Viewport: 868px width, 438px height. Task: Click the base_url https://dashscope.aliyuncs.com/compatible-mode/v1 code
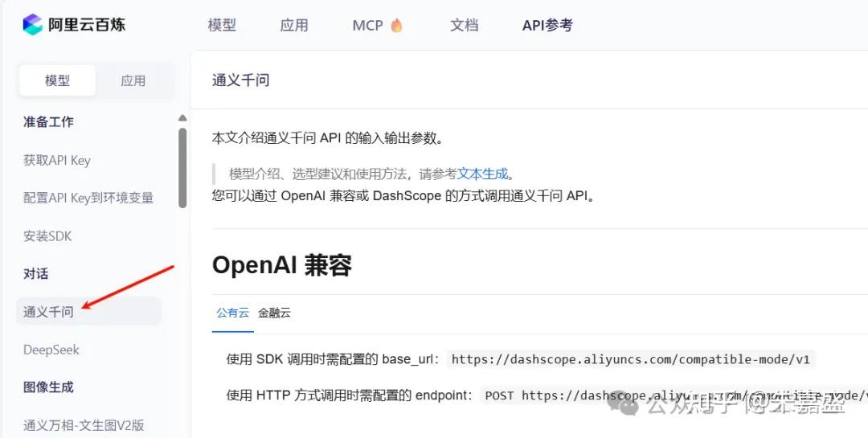[631, 359]
